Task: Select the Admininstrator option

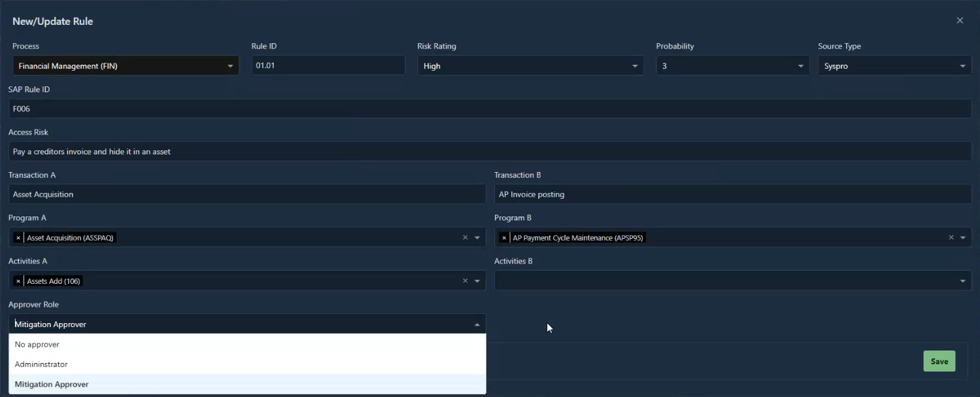Action: [x=247, y=364]
